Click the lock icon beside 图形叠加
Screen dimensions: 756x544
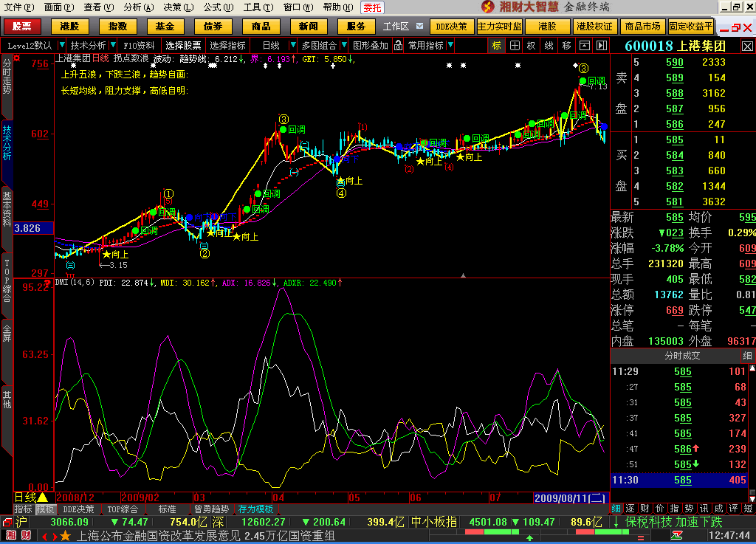(398, 46)
